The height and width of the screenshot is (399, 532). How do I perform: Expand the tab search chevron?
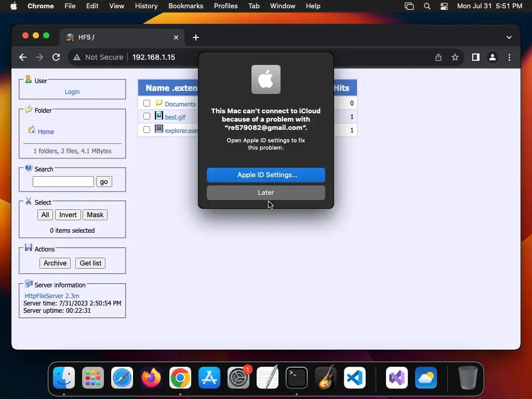click(509, 37)
